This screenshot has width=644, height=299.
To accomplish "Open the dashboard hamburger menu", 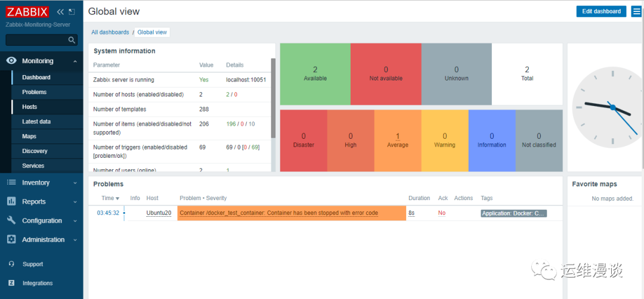I will click(636, 11).
